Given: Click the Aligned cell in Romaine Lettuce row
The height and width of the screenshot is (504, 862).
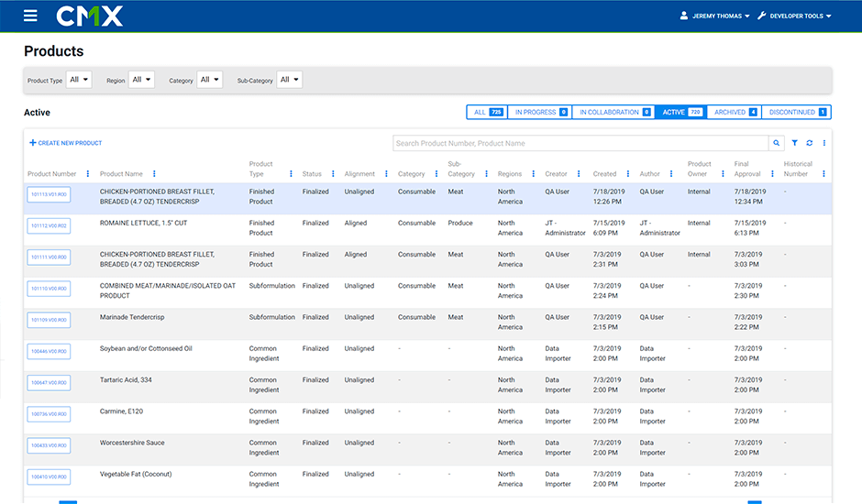Looking at the screenshot, I should coord(356,224).
